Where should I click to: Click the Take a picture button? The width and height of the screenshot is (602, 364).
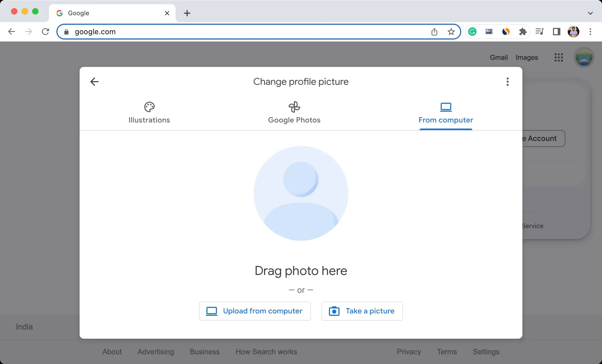click(x=362, y=311)
